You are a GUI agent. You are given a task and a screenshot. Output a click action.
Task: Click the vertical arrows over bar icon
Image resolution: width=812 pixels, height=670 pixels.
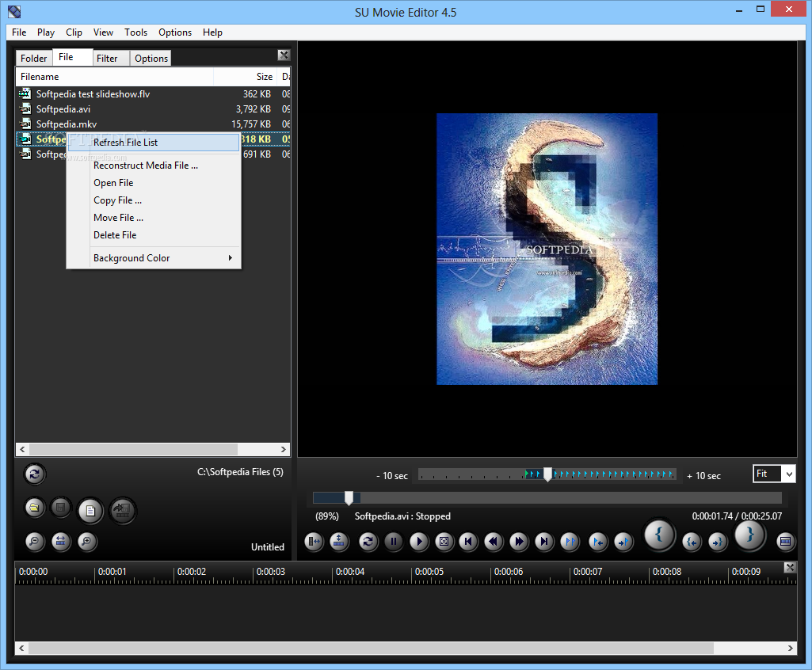[339, 542]
